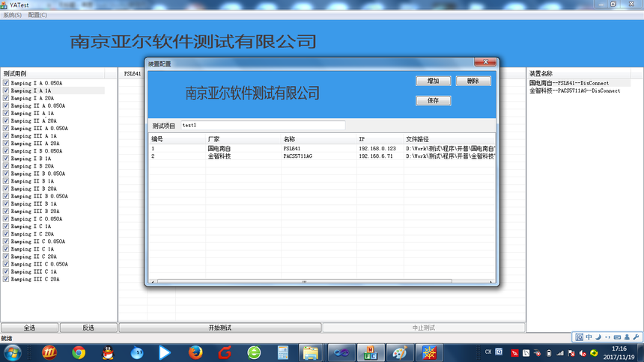
Task: Click the dialog's horizontal scrollbar
Action: [x=303, y=282]
